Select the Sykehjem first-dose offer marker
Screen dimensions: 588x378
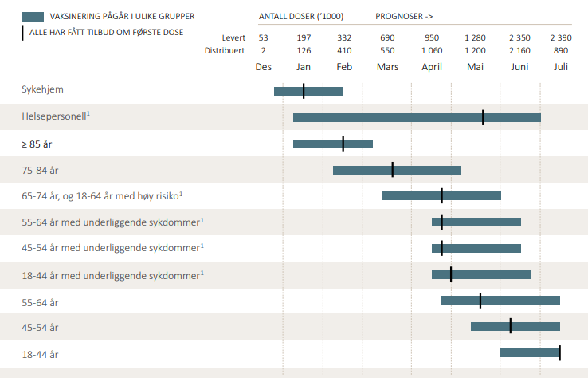click(x=304, y=91)
